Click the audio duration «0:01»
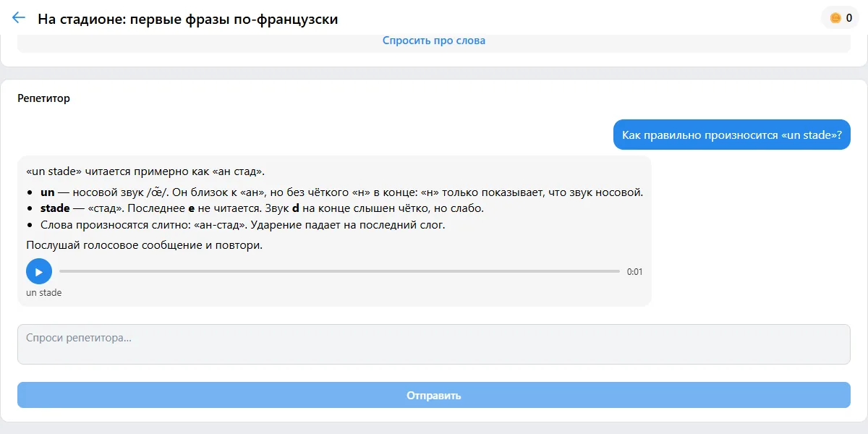868x434 pixels. coord(634,272)
